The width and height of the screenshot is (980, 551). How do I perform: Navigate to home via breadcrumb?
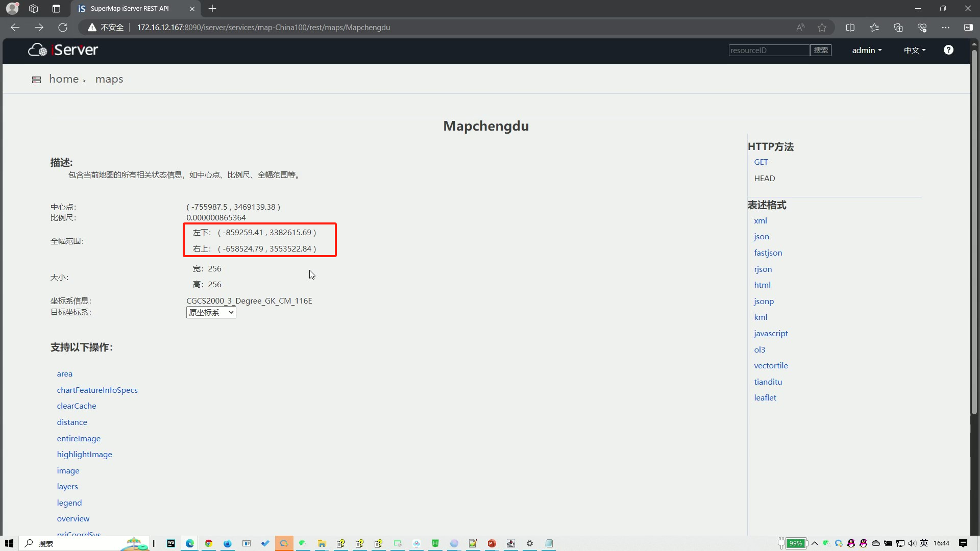pyautogui.click(x=63, y=79)
